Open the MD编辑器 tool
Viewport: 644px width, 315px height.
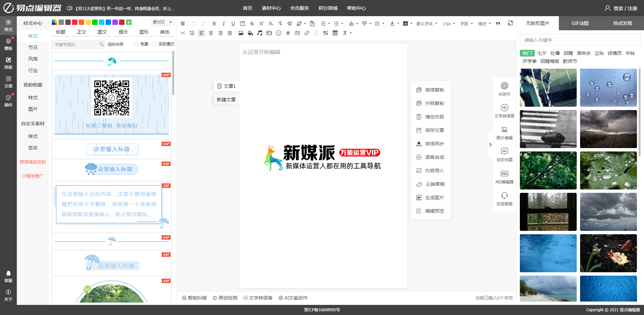504,177
